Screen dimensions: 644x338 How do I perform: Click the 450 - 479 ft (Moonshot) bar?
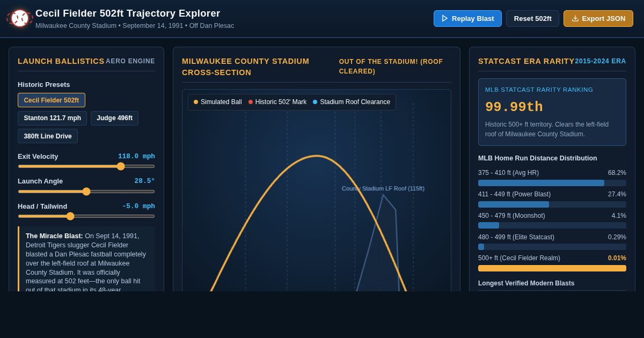coord(552,225)
